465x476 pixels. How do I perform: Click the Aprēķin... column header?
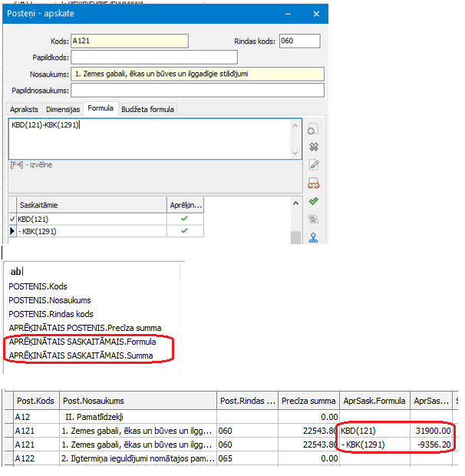click(x=186, y=205)
